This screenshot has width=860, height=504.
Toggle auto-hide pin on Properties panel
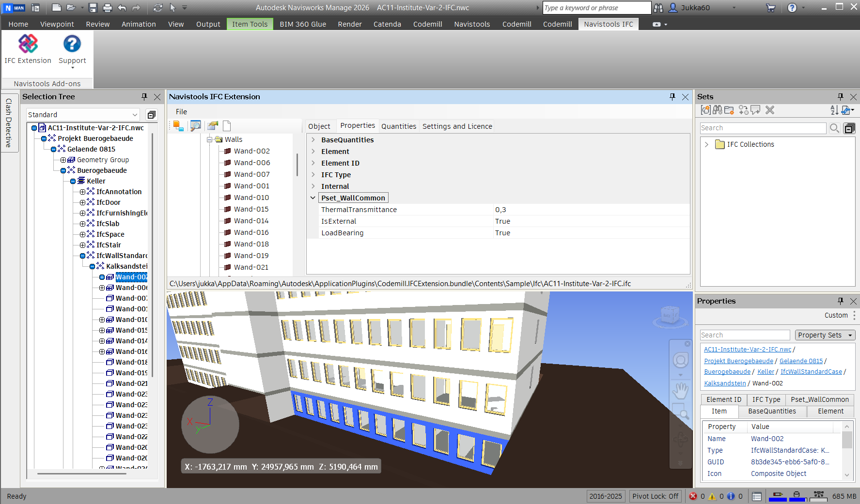840,301
